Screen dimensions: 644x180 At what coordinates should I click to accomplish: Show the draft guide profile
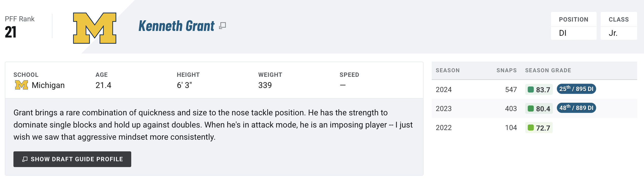click(72, 159)
